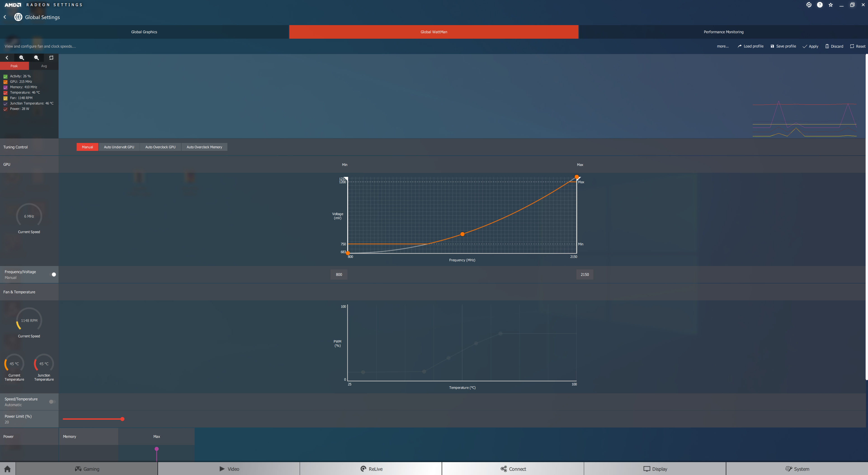868x475 pixels.
Task: Click the Power Limit slider handle
Action: 122,419
